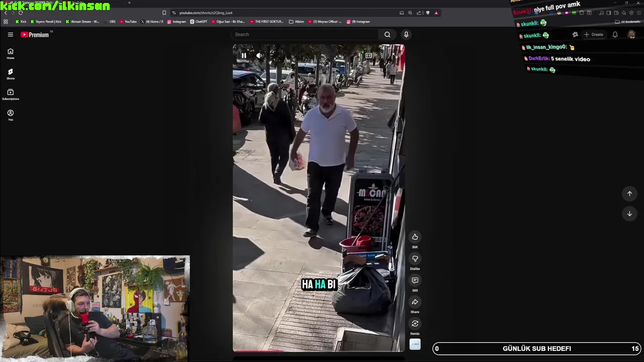
Task: Open the comments panel showing 500
Action: point(415,280)
